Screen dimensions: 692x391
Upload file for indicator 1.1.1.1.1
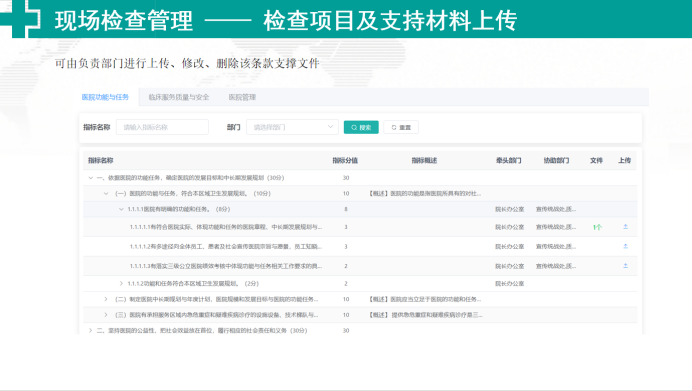pos(625,227)
